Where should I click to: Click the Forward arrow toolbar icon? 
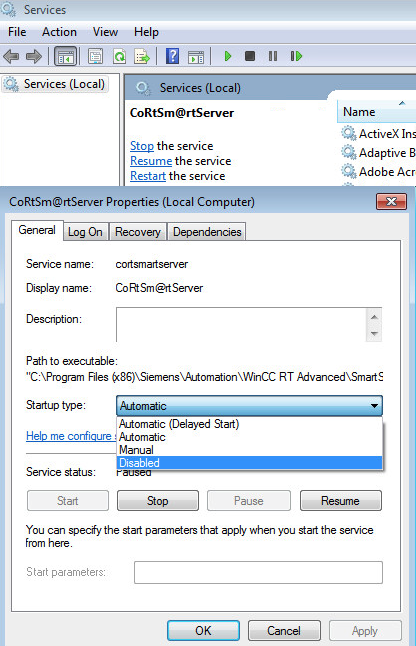[34, 56]
